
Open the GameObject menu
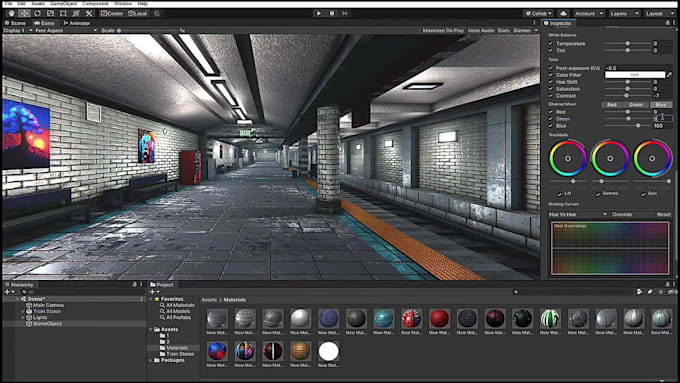click(64, 3)
